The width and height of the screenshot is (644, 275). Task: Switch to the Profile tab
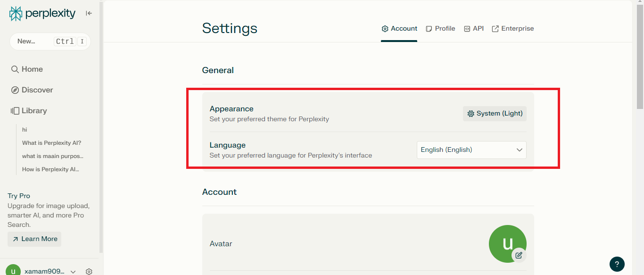click(x=440, y=28)
